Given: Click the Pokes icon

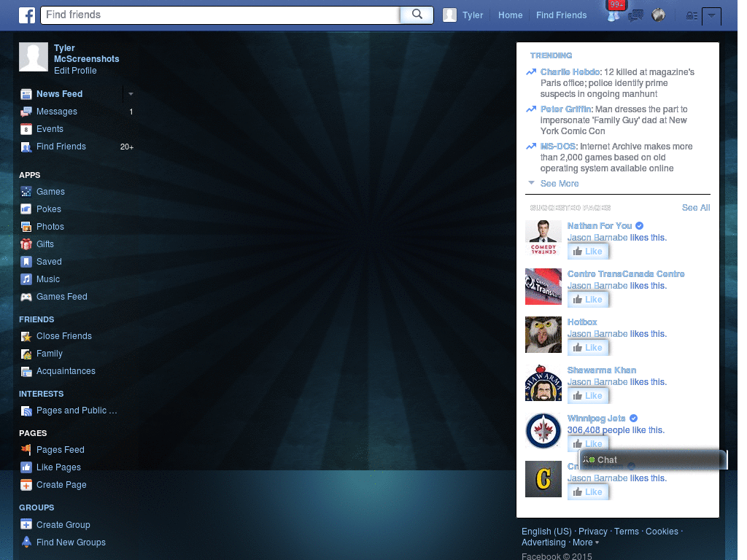Looking at the screenshot, I should point(26,209).
